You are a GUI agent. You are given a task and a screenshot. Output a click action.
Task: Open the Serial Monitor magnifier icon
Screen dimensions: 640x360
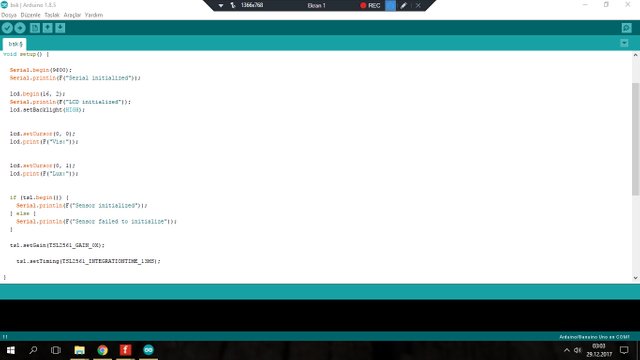pos(627,28)
